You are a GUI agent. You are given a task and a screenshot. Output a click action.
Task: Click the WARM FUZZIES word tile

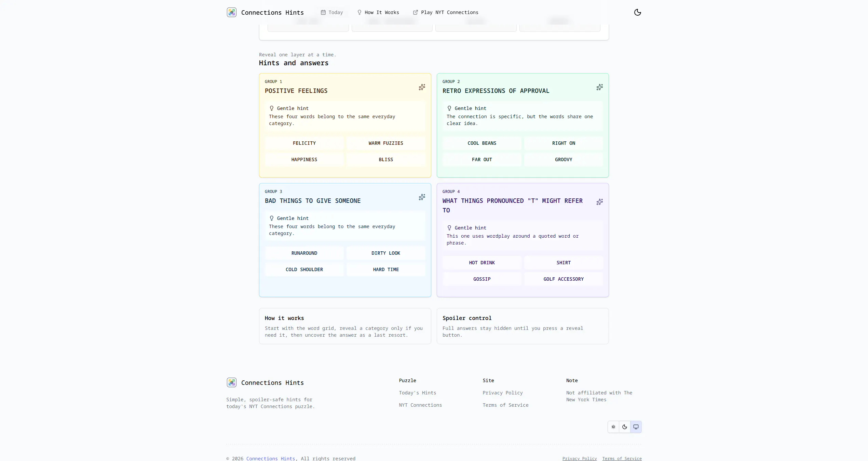(386, 143)
